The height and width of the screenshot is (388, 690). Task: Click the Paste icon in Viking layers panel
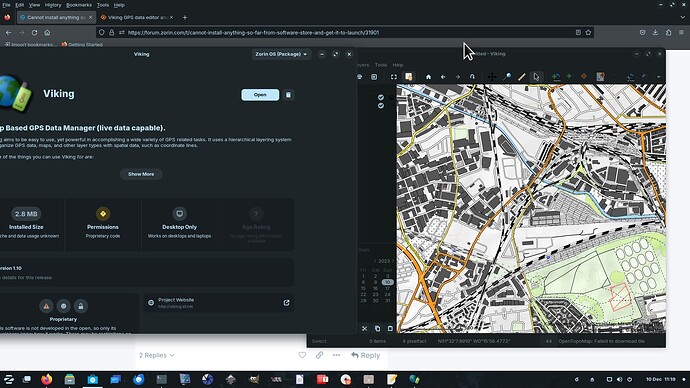tap(390, 328)
